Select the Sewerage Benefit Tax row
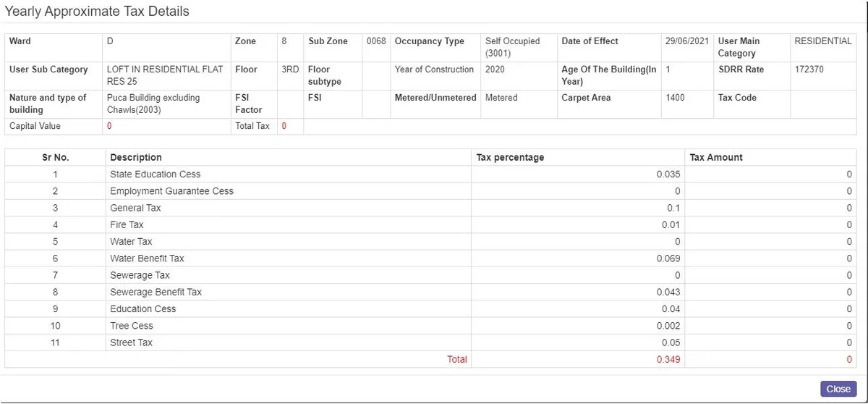The width and height of the screenshot is (868, 404). click(x=156, y=293)
